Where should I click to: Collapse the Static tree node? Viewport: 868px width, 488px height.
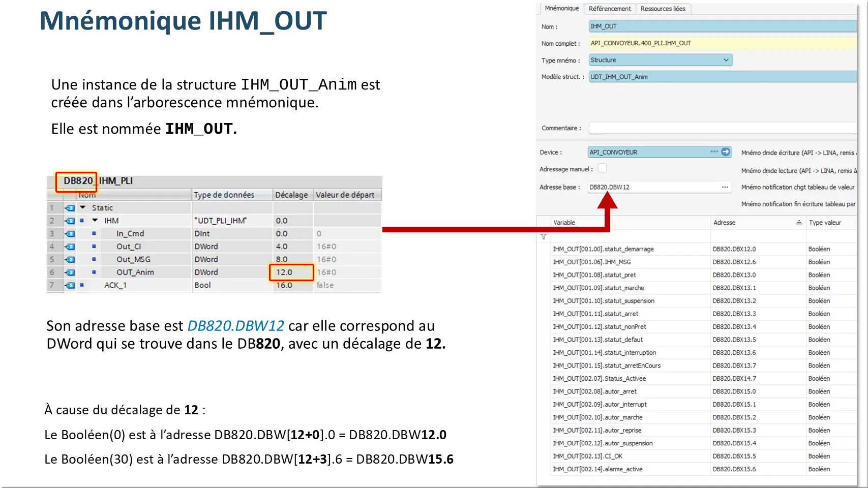83,207
